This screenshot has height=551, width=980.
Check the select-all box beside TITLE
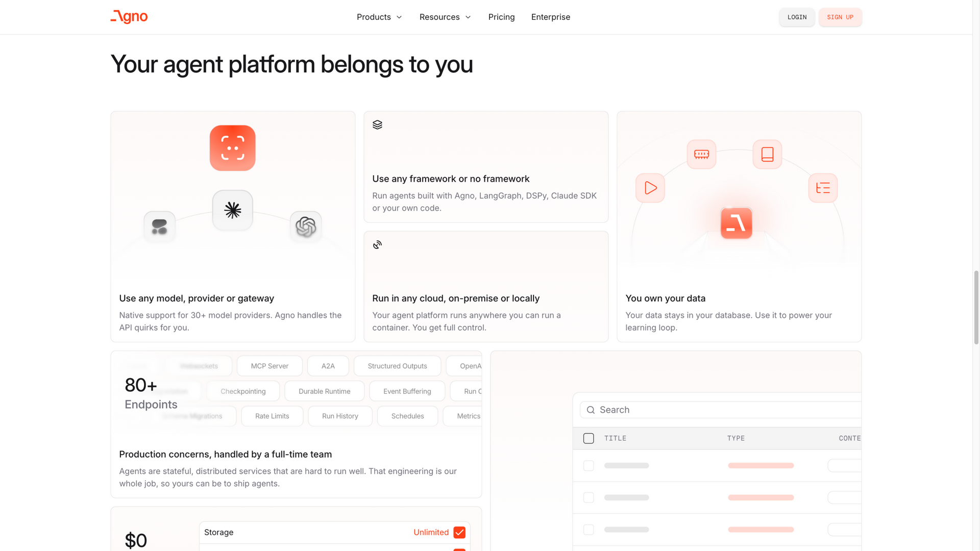[589, 438]
